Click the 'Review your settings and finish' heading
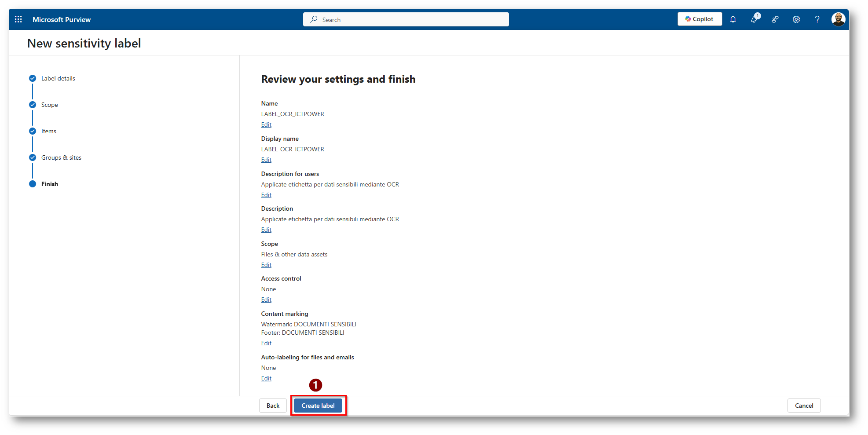The image size is (868, 435). 338,79
